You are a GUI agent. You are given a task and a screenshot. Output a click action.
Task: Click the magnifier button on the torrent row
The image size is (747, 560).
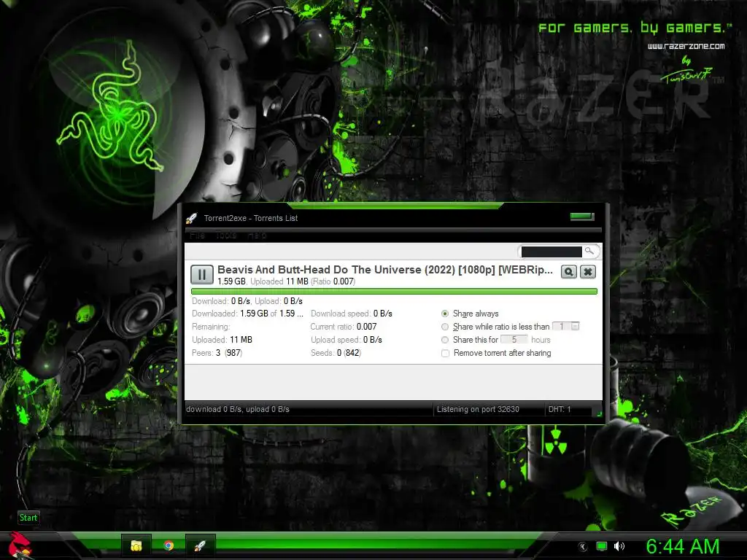pyautogui.click(x=568, y=272)
